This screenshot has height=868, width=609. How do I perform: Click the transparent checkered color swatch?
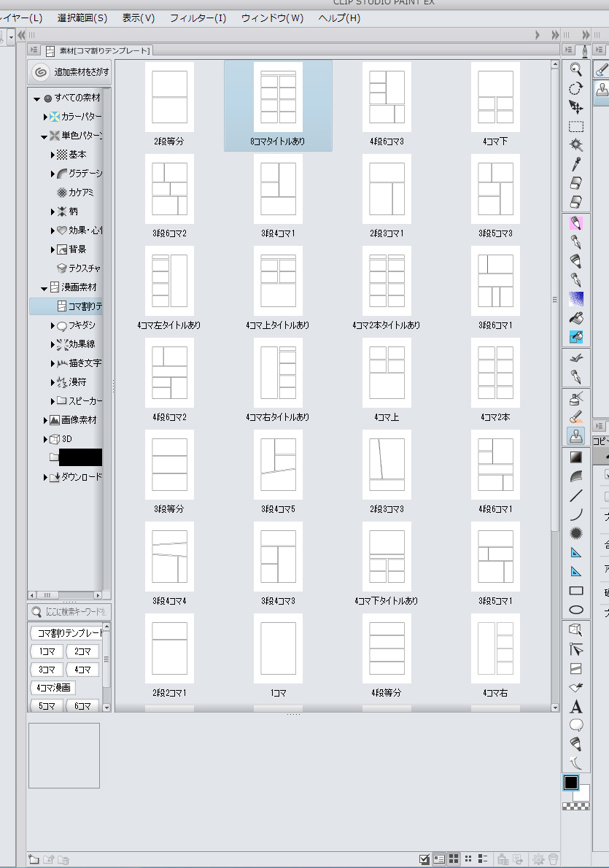[575, 807]
